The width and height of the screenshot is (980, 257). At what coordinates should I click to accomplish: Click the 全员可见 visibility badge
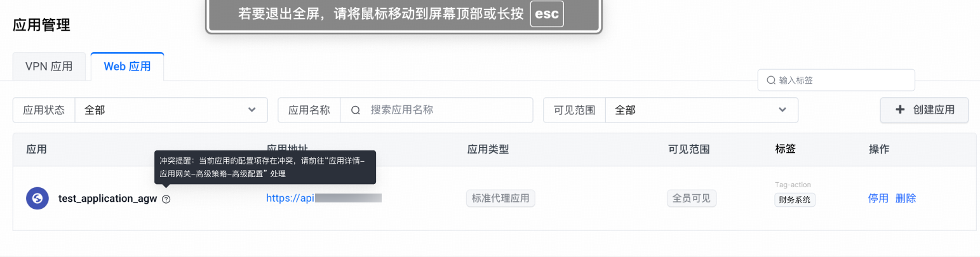click(x=692, y=199)
